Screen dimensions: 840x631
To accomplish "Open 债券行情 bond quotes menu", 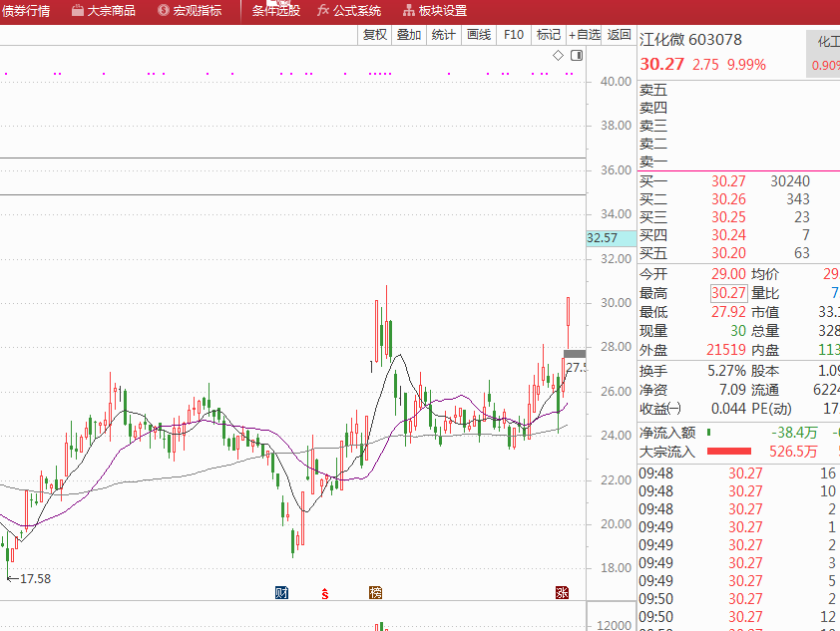I will [x=25, y=11].
